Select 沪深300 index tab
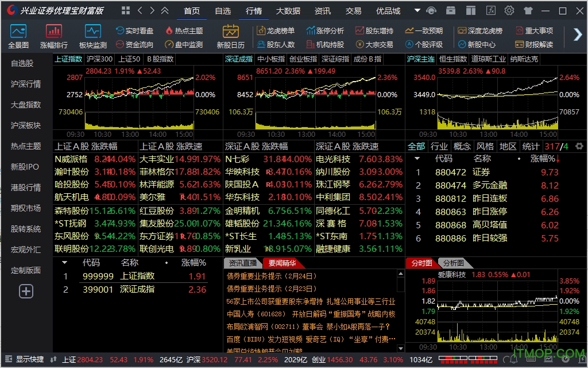The height and width of the screenshot is (368, 588). 99,59
